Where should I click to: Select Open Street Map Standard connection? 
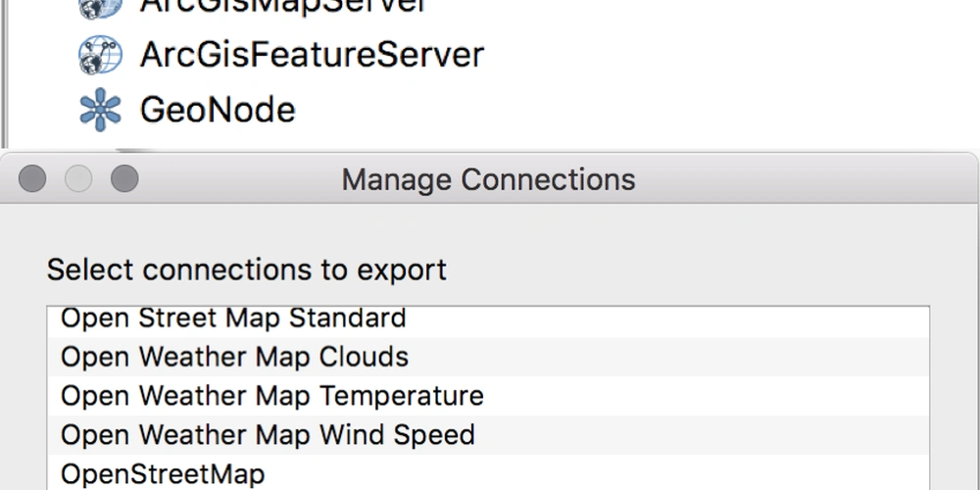click(488, 321)
